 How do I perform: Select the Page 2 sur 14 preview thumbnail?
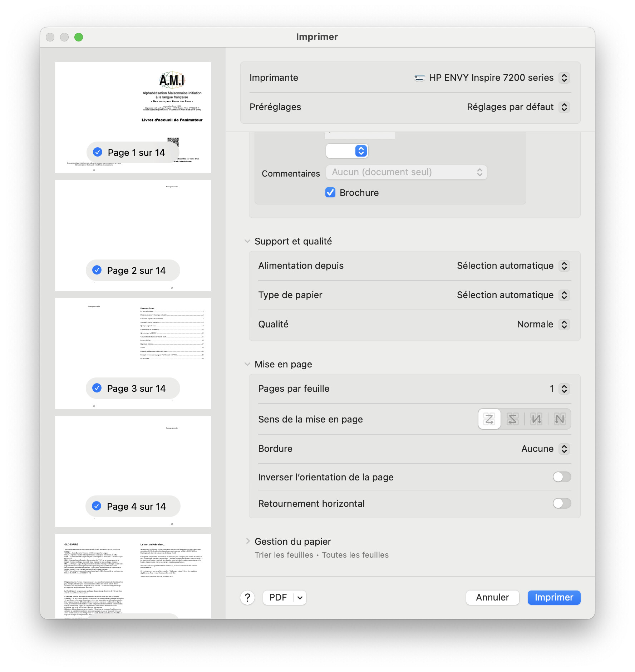click(133, 229)
